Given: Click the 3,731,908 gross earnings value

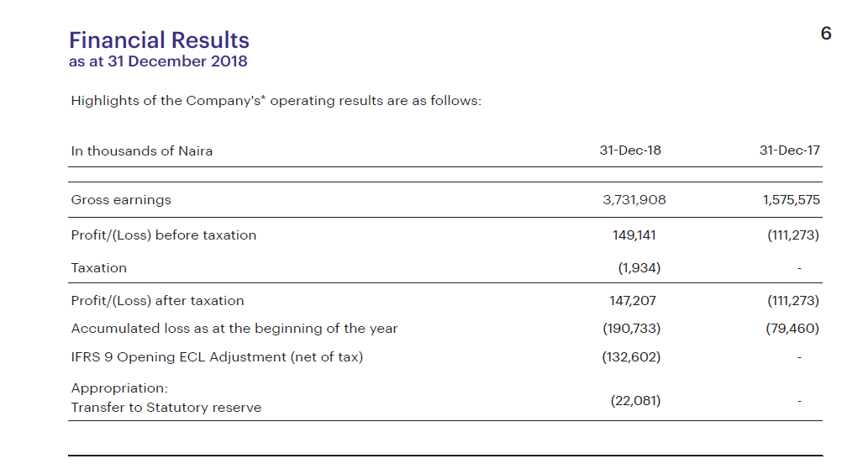Looking at the screenshot, I should (634, 200).
